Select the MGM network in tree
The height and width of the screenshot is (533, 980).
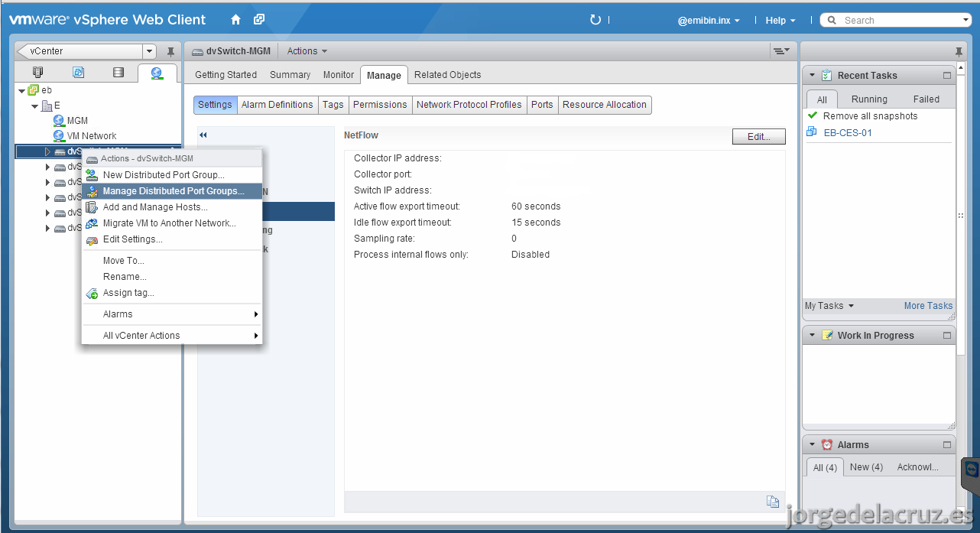(x=77, y=121)
